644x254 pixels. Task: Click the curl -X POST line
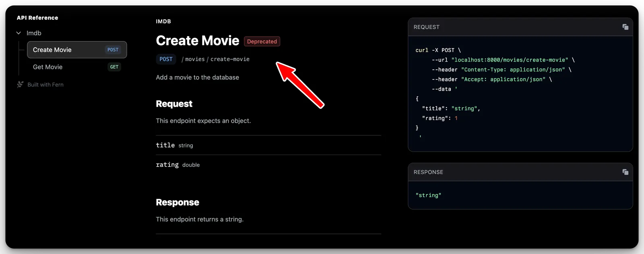click(x=438, y=50)
